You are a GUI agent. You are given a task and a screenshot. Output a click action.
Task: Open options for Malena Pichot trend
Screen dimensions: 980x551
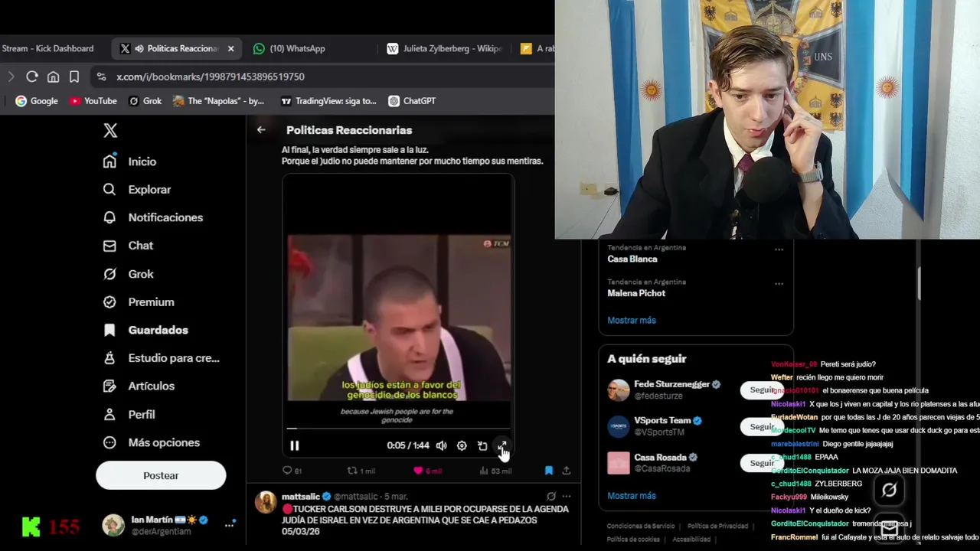point(779,284)
